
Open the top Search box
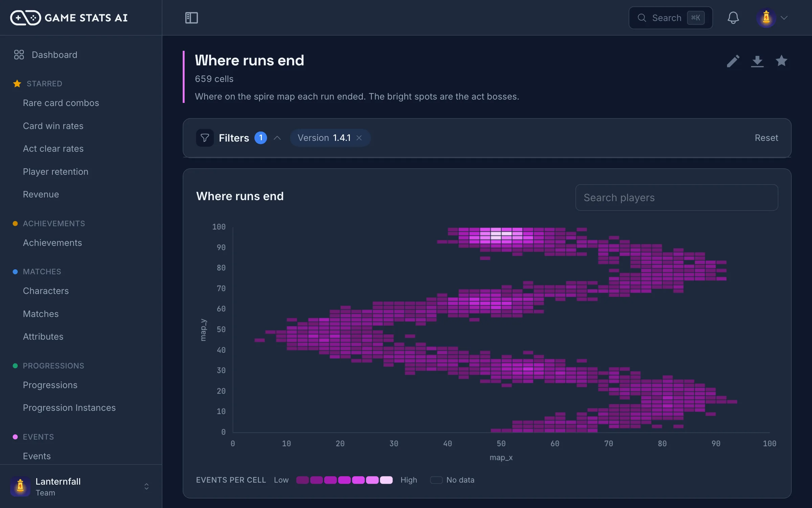pos(671,18)
